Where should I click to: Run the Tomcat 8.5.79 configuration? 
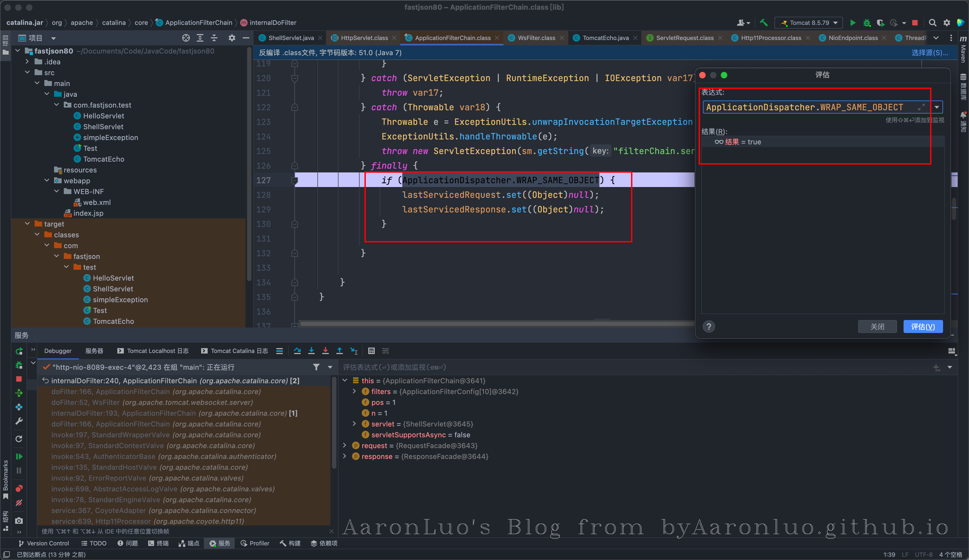coord(852,23)
